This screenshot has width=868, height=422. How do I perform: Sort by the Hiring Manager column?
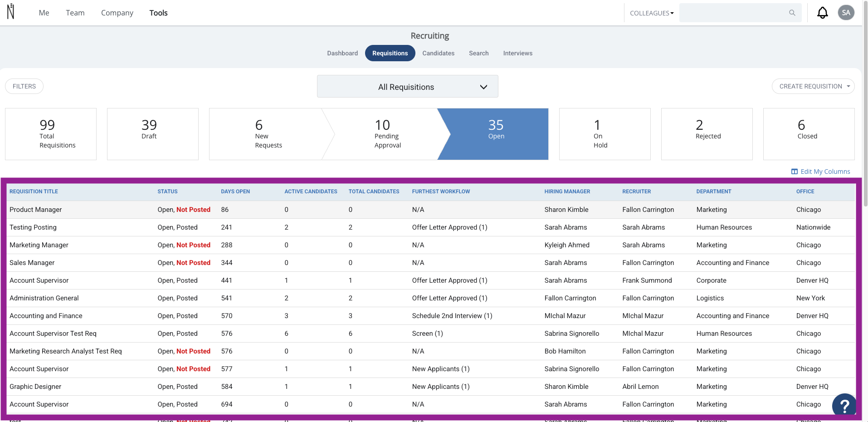567,191
